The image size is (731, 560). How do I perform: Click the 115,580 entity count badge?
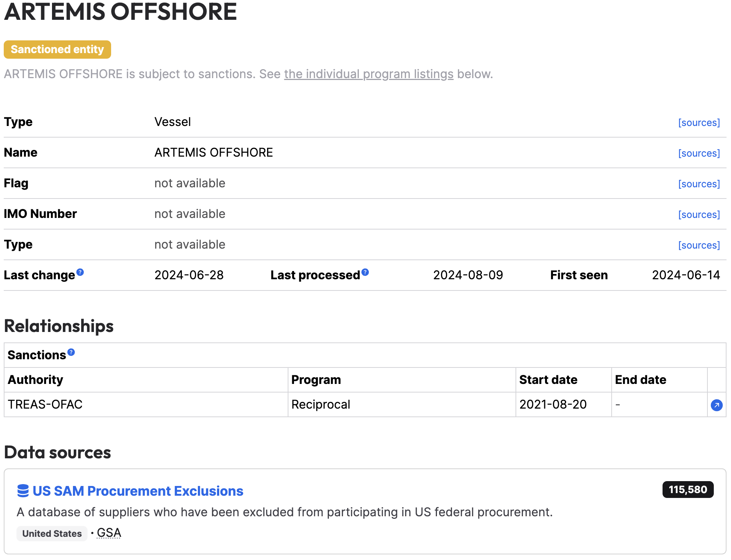688,489
